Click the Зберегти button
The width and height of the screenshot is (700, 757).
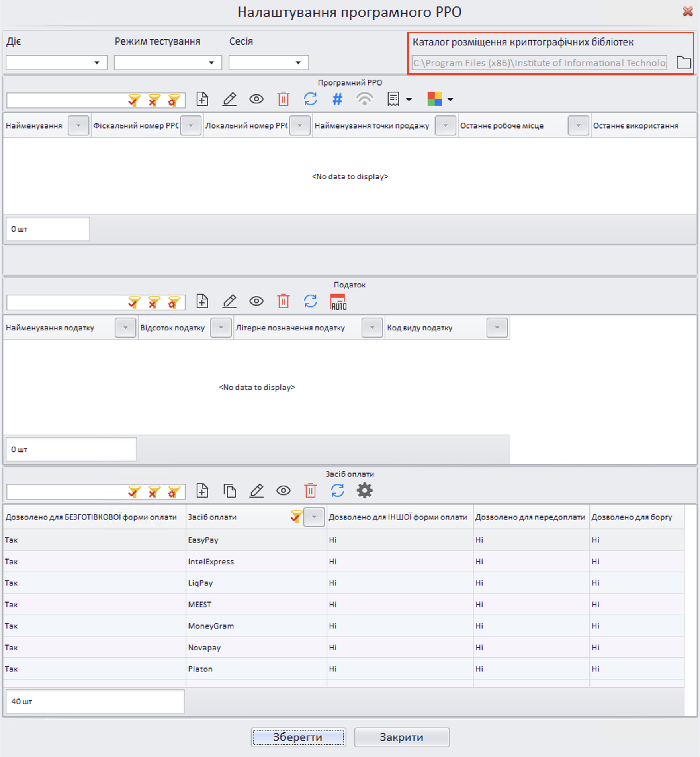click(298, 737)
